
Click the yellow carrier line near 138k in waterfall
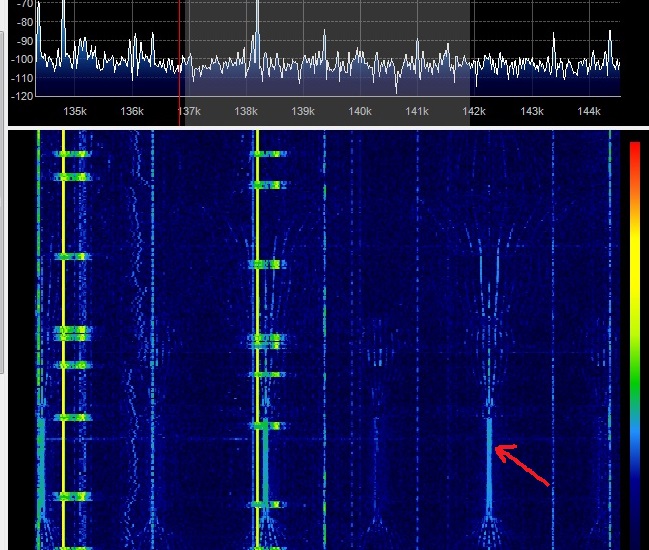pos(257,339)
